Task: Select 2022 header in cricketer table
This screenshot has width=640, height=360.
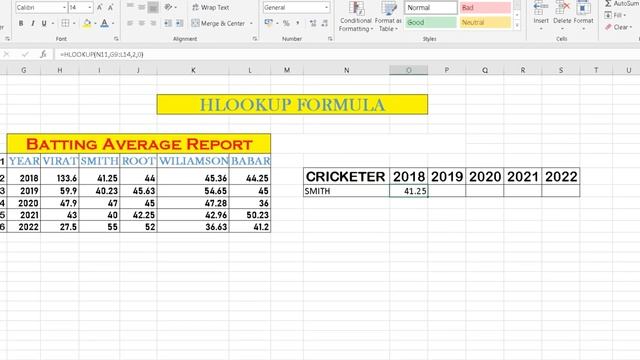Action: [561, 176]
